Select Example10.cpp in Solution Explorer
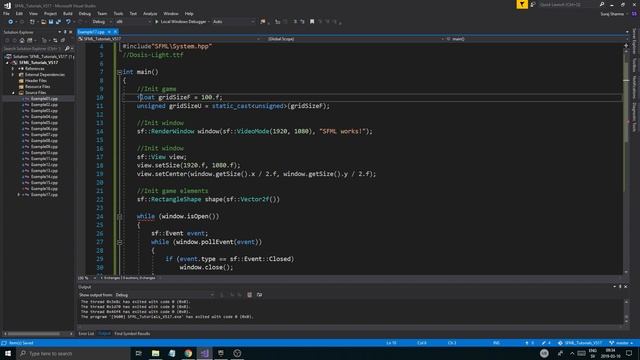The height and width of the screenshot is (360, 640). tap(44, 153)
